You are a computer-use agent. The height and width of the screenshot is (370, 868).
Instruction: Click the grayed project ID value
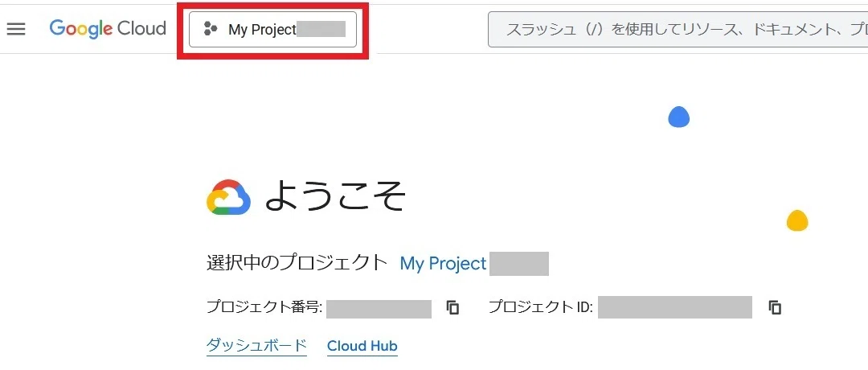pyautogui.click(x=675, y=307)
